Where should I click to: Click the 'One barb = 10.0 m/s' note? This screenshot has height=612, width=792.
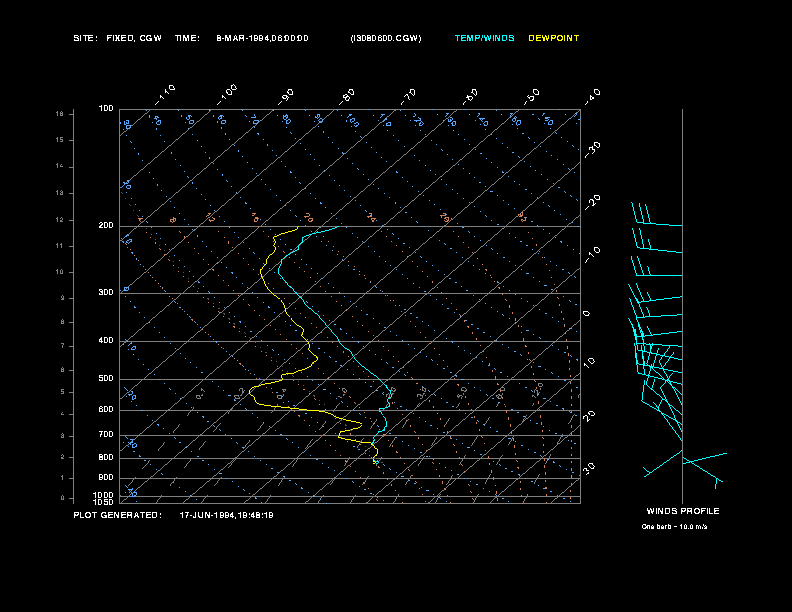point(674,527)
